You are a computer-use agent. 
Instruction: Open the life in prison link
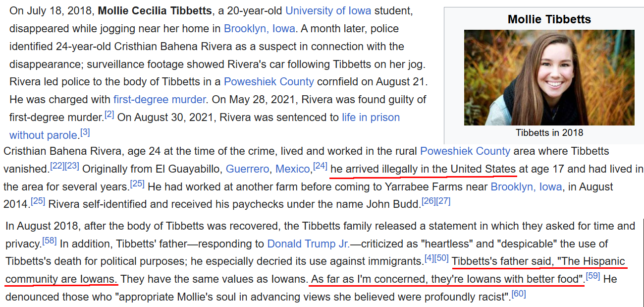click(x=371, y=118)
